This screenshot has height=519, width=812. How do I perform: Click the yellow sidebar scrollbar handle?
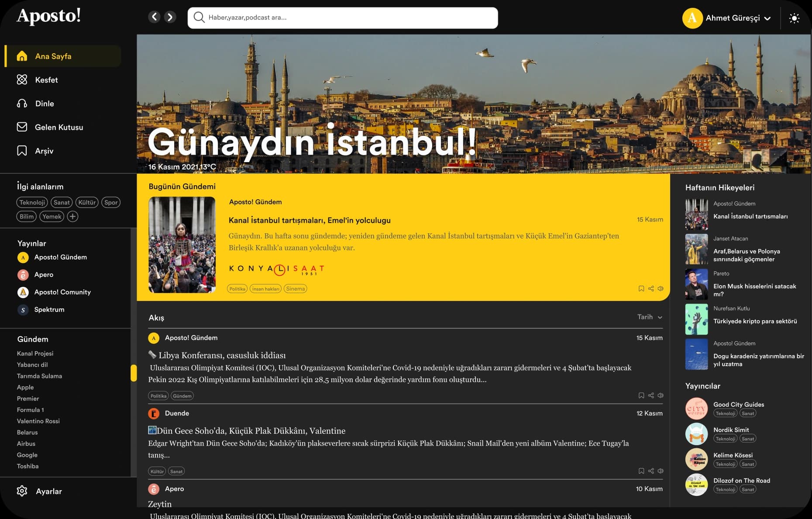pyautogui.click(x=134, y=373)
